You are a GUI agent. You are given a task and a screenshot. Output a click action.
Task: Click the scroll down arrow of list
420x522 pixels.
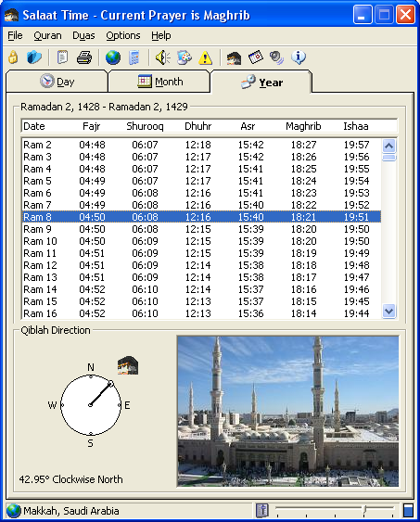click(388, 312)
